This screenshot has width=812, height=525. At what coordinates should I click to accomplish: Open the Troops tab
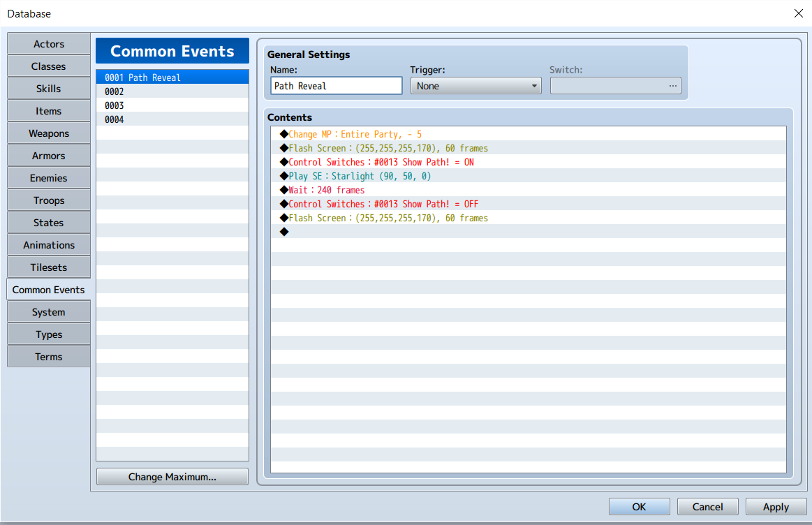[49, 200]
